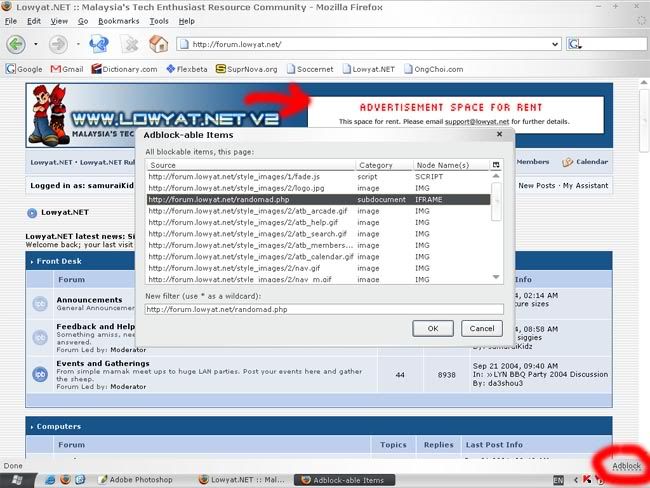
Task: Click the support@lowyat.net email link
Action: click(x=477, y=121)
